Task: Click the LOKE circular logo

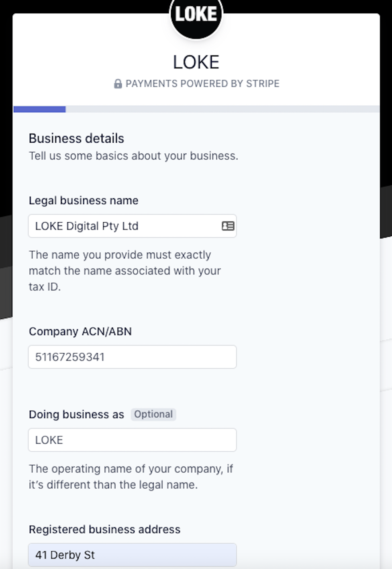Action: click(196, 16)
